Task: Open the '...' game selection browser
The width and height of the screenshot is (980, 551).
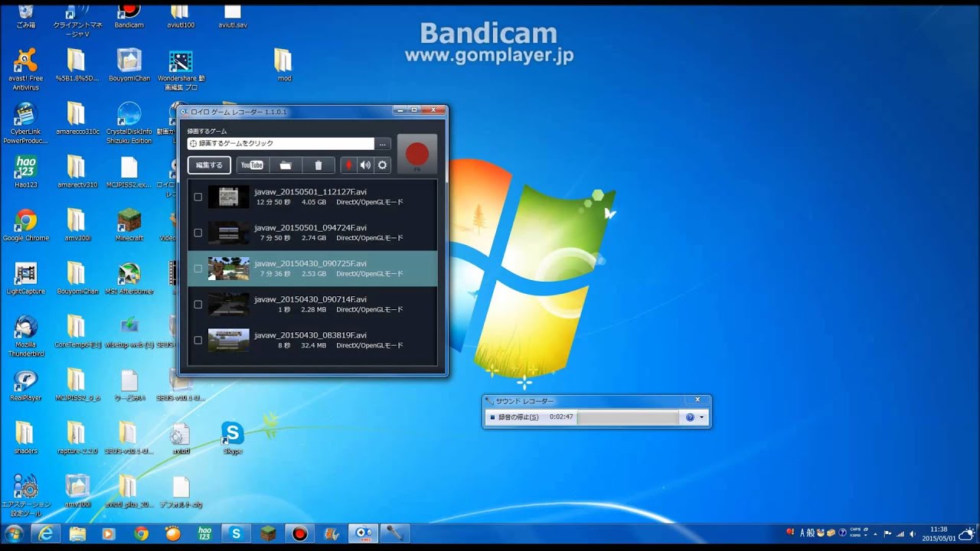Action: [384, 143]
